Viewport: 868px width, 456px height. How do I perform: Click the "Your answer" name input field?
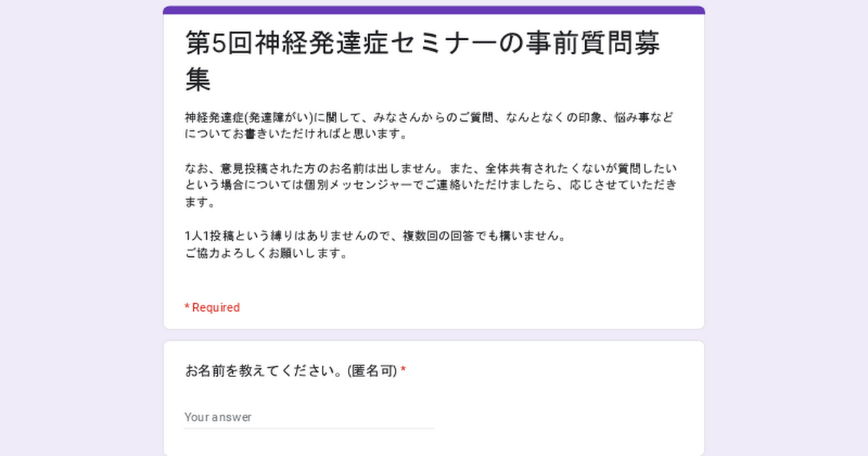pyautogui.click(x=308, y=417)
